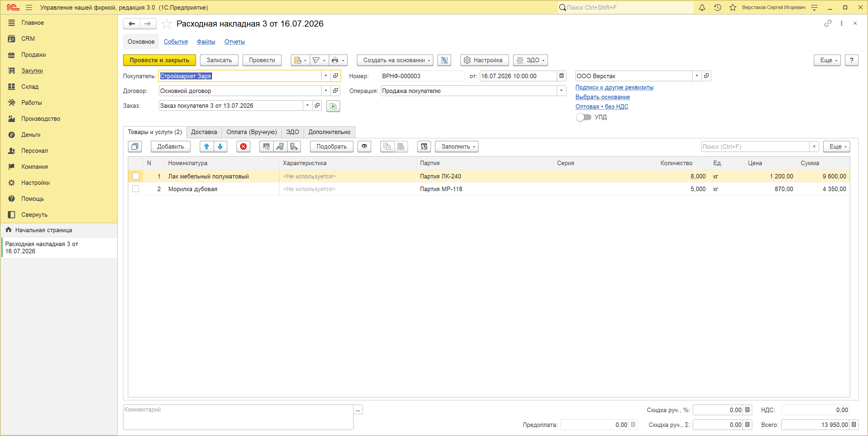
Task: Open Покупатель record with open icon
Action: [x=335, y=76]
